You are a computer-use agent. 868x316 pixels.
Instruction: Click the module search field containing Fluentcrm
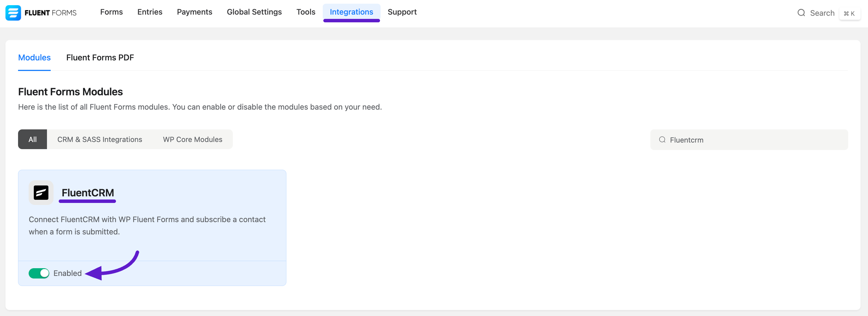click(749, 140)
